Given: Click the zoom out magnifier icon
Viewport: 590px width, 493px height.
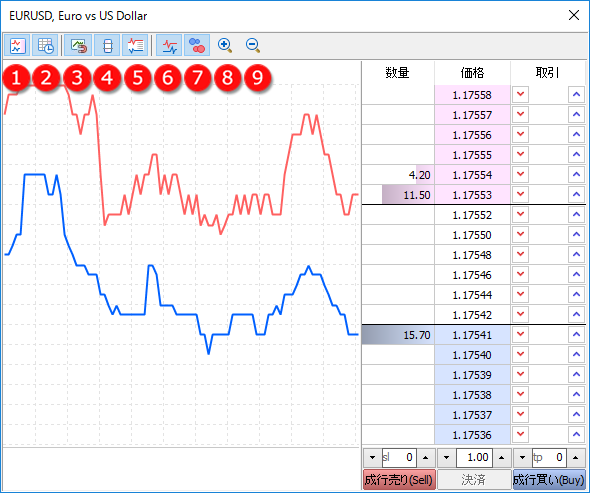Looking at the screenshot, I should point(253,46).
